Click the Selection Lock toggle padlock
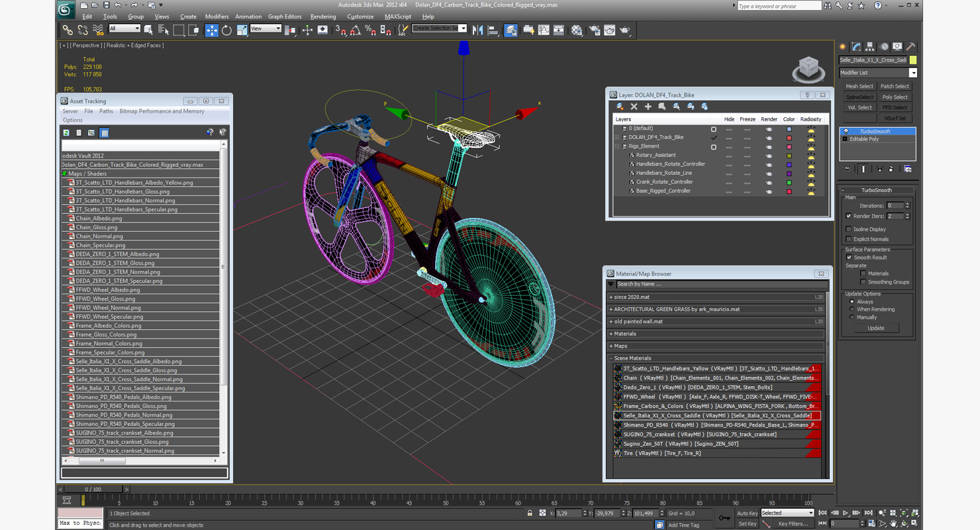The width and height of the screenshot is (980, 530). pos(530,513)
